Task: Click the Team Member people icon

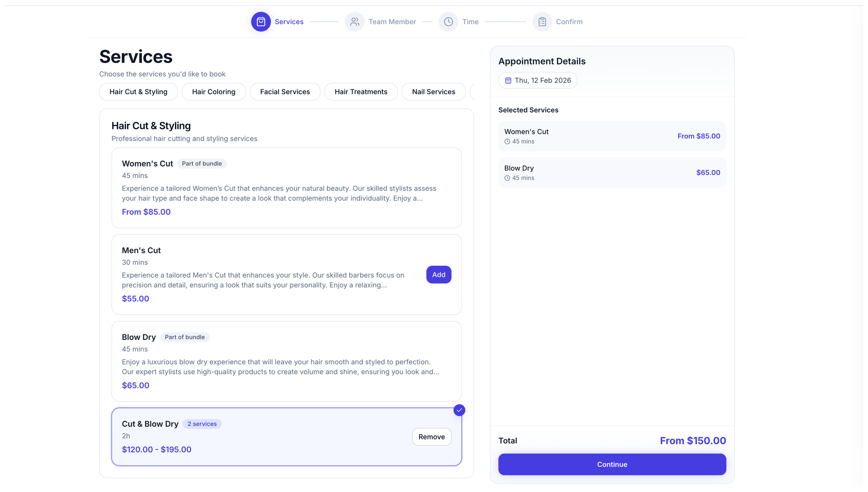Action: [x=354, y=22]
